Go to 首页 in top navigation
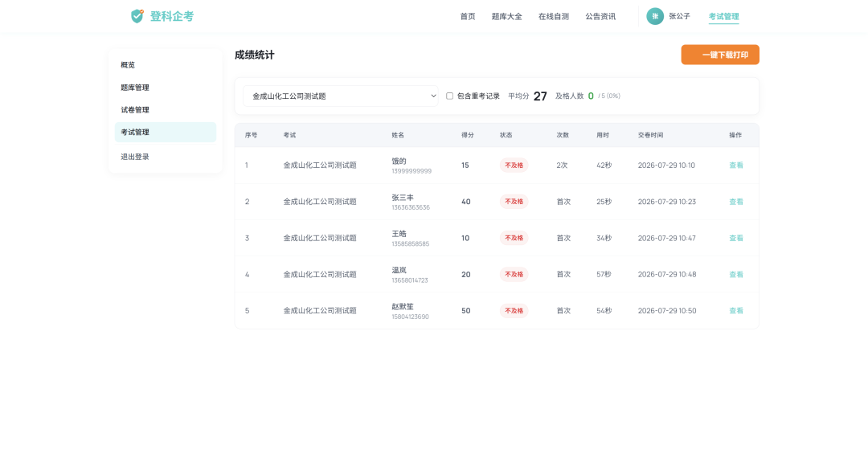The height and width of the screenshot is (466, 868). click(x=467, y=16)
